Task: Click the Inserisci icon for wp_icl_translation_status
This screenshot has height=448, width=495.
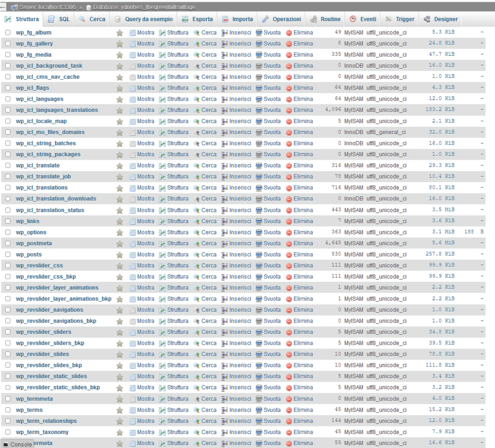Action: [x=225, y=210]
